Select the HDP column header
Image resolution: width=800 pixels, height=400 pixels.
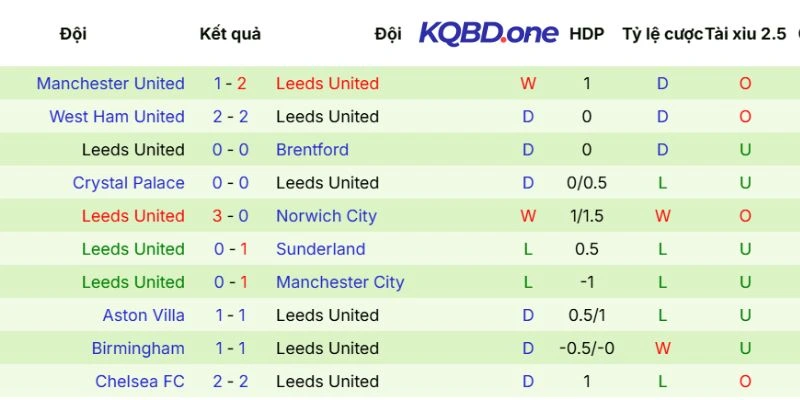[586, 34]
